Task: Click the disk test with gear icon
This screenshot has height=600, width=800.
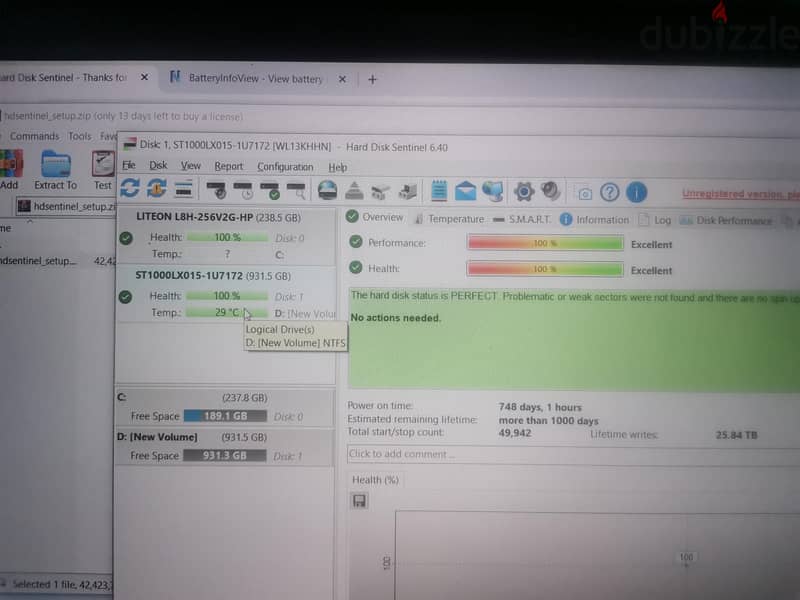Action: pyautogui.click(x=216, y=190)
